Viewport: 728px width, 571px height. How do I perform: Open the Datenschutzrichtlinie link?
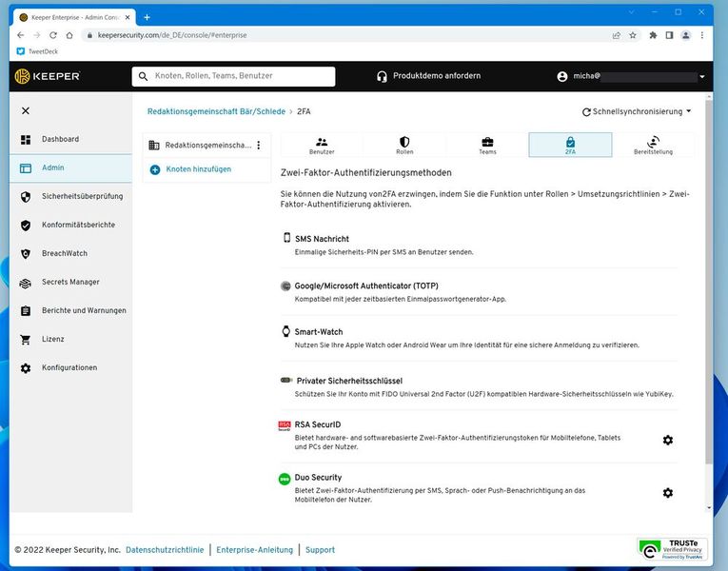click(x=165, y=550)
